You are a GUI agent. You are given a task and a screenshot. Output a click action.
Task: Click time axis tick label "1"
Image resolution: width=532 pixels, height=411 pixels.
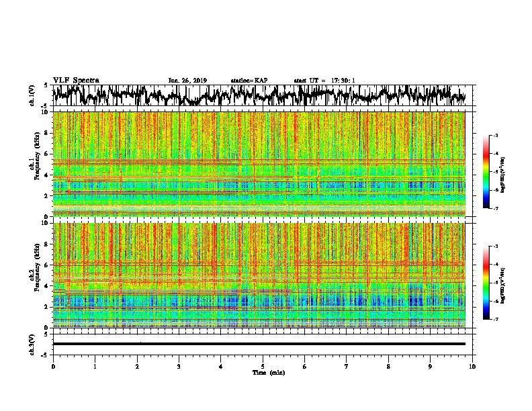click(x=95, y=367)
